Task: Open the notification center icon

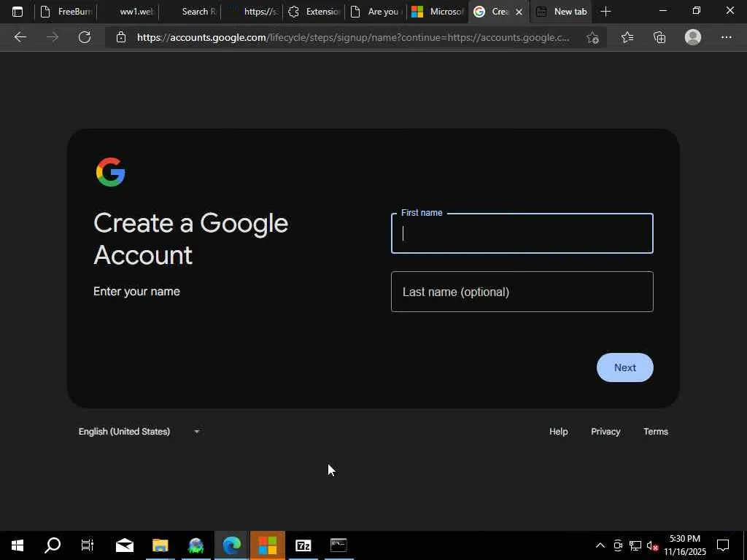Action: tap(723, 545)
